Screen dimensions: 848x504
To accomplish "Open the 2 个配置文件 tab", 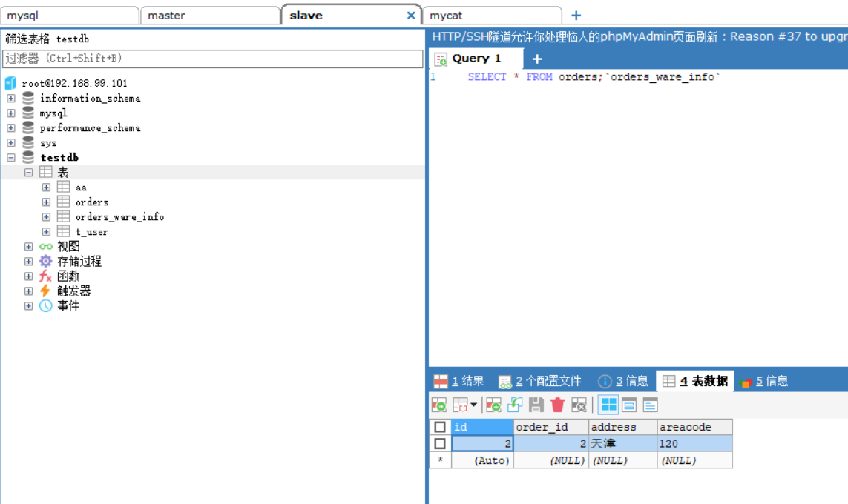I will point(539,381).
